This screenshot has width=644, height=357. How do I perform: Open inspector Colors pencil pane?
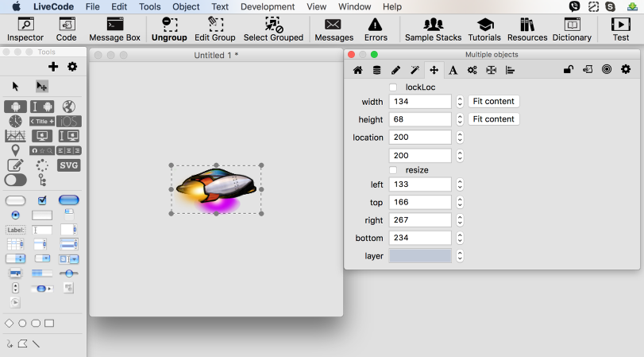(395, 70)
